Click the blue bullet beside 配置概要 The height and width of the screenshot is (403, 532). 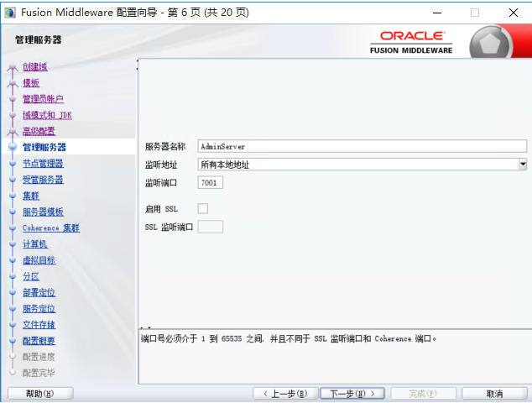[13, 341]
